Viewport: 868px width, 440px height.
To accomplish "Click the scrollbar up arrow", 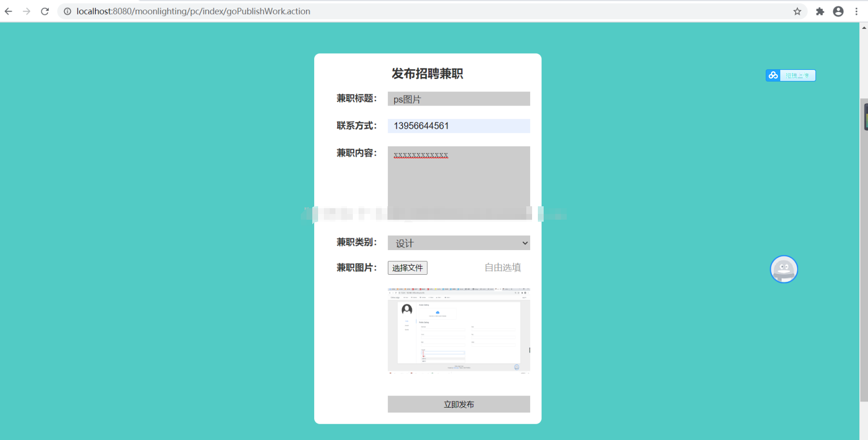I will [864, 27].
